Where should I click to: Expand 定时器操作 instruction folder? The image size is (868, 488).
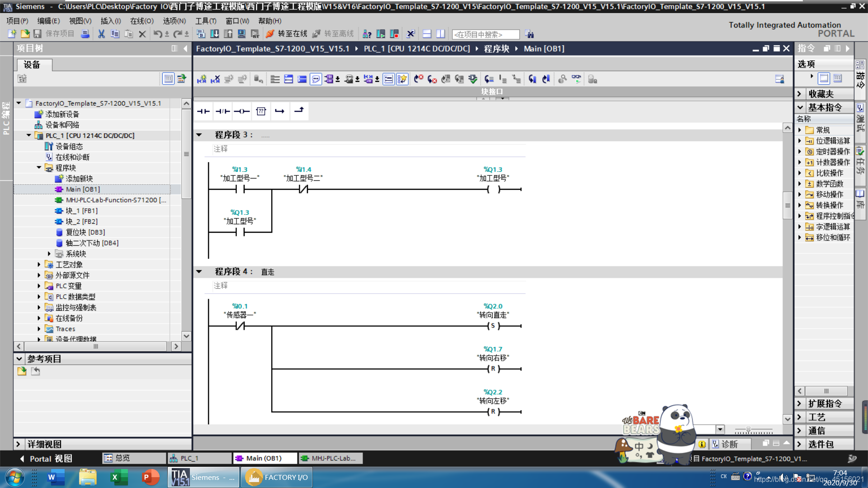click(800, 152)
